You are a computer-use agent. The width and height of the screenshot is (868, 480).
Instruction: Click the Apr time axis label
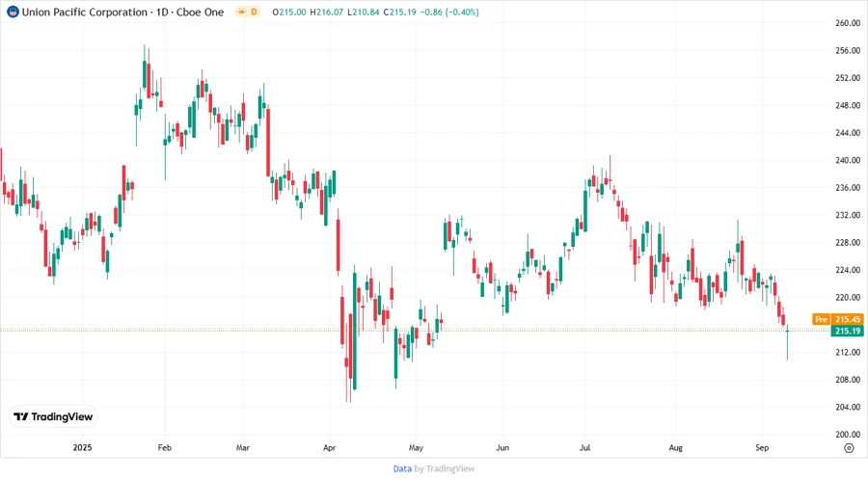[330, 448]
